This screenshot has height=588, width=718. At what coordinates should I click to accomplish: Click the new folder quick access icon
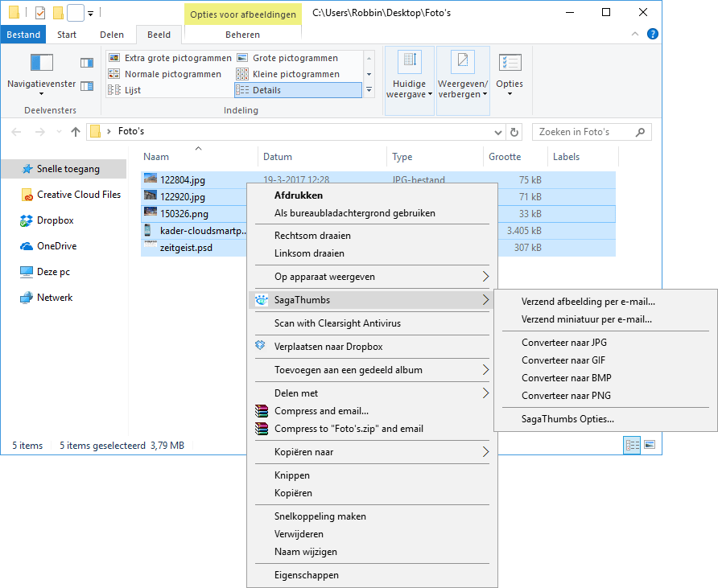point(58,13)
